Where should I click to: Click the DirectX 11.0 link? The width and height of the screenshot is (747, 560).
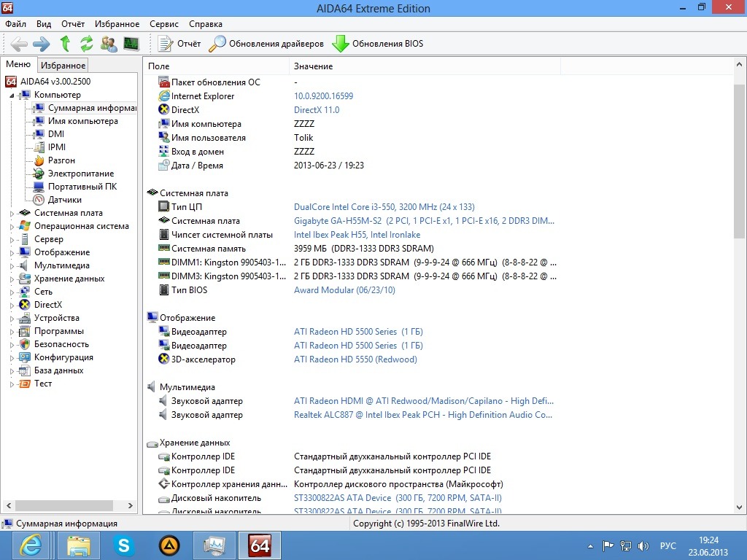point(317,110)
